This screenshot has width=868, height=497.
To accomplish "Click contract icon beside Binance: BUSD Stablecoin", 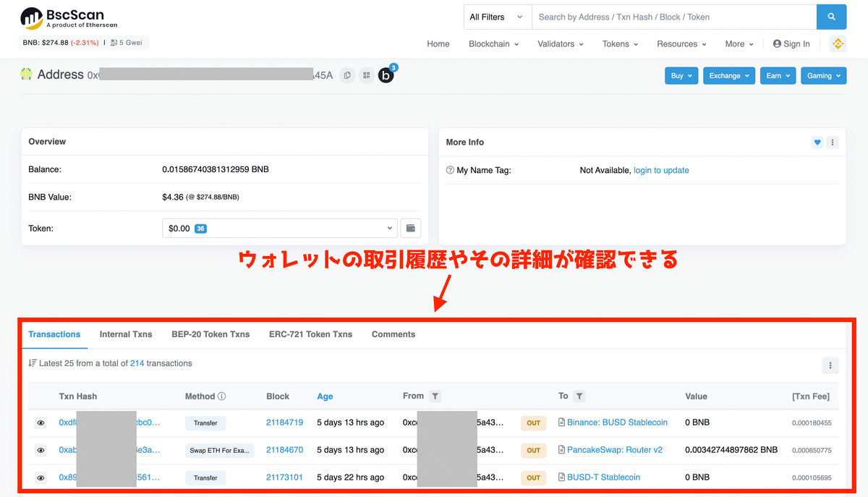I will click(562, 422).
